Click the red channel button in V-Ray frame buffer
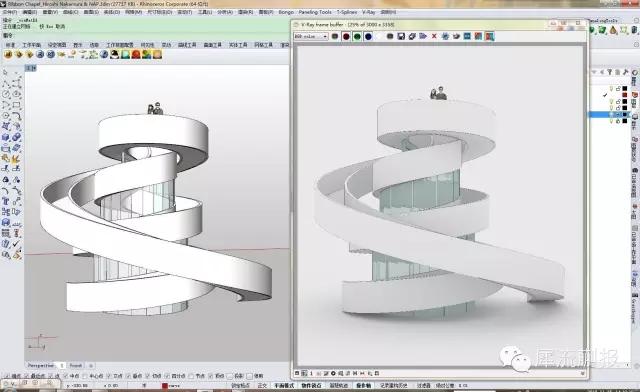 pos(346,36)
